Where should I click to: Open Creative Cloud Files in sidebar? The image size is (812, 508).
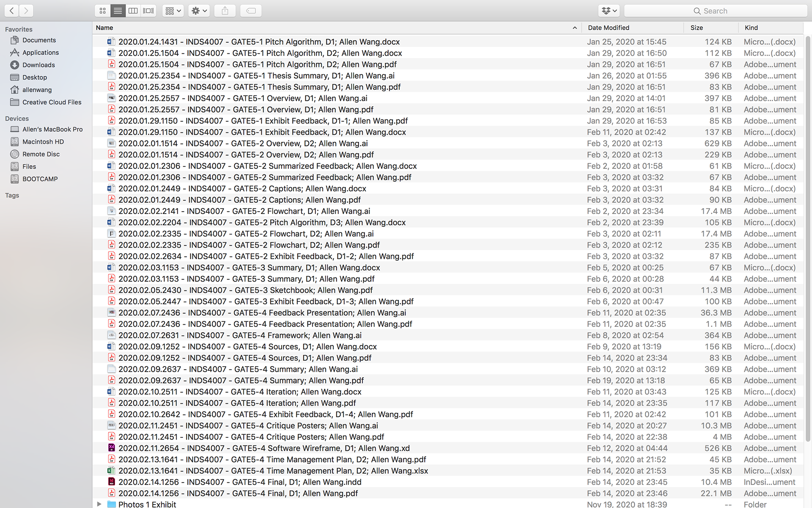click(52, 102)
